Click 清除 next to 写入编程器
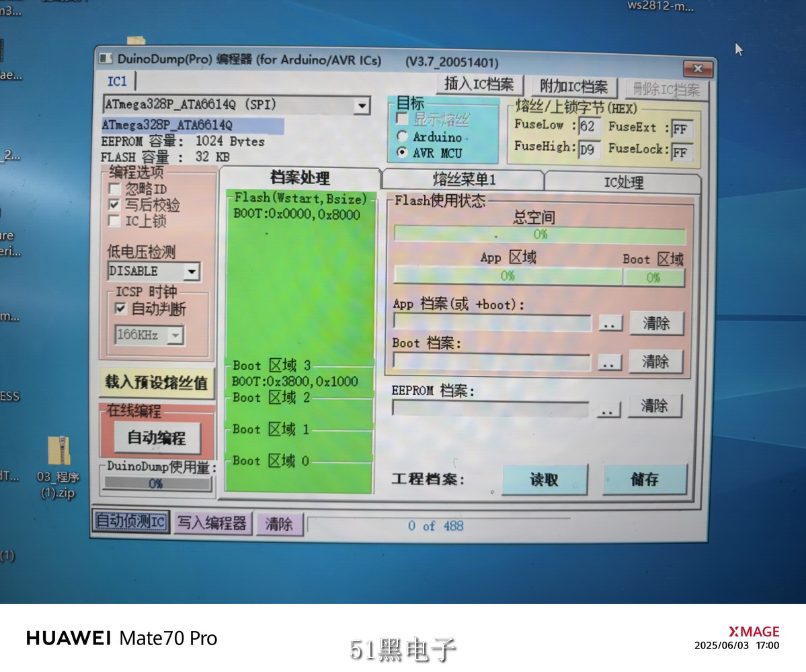The image size is (806, 672). click(x=279, y=525)
